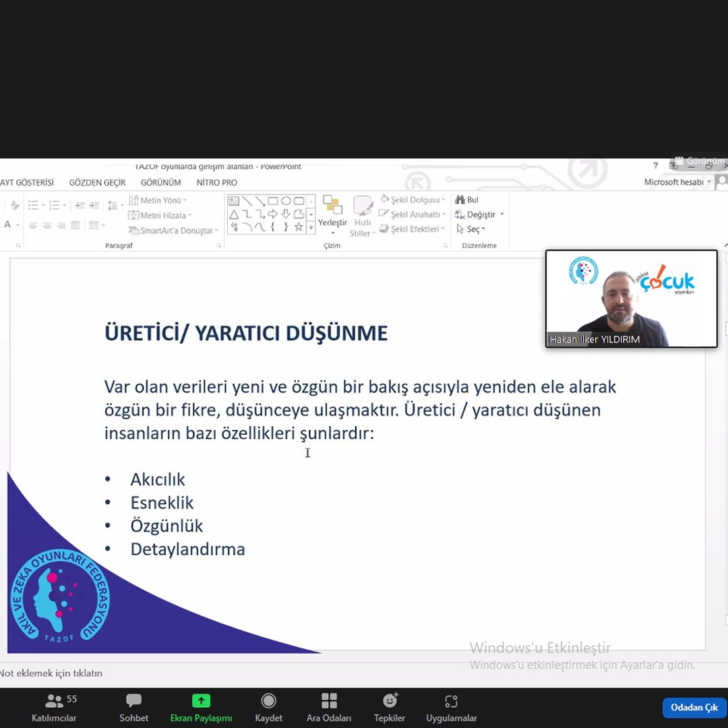Select the oval shape

pos(286,201)
